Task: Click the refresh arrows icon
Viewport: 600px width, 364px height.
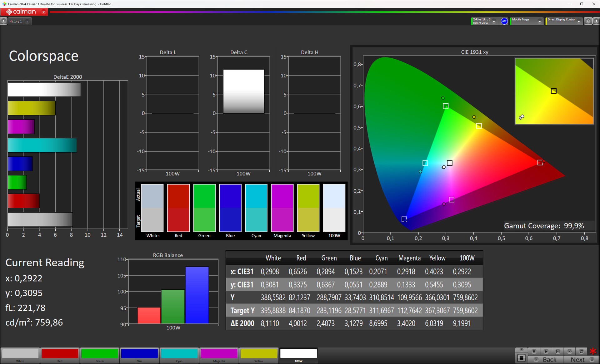Action: 581,351
